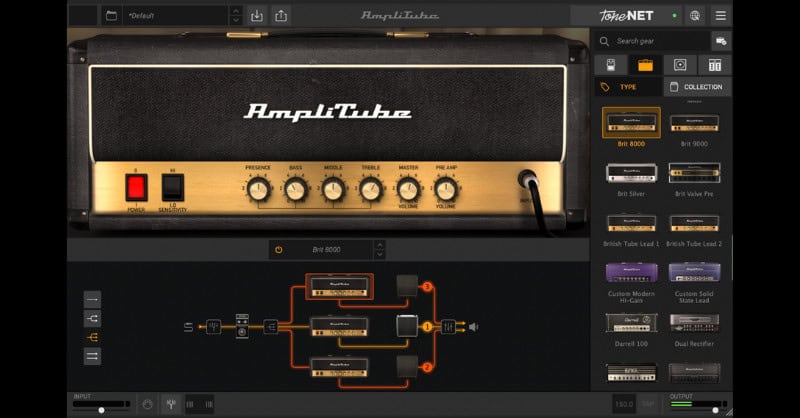800x418 pixels.
Task: Click the 130.0 tempo value
Action: (624, 405)
